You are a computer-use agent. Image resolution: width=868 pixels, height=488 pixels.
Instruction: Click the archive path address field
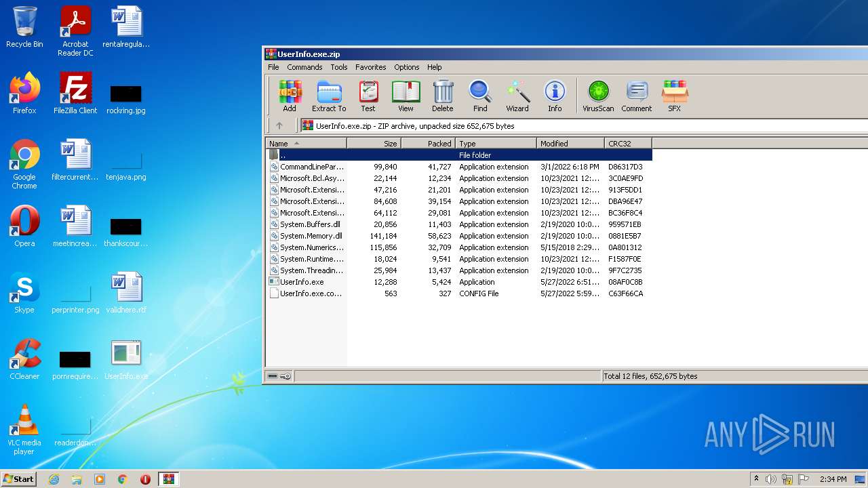pyautogui.click(x=583, y=125)
